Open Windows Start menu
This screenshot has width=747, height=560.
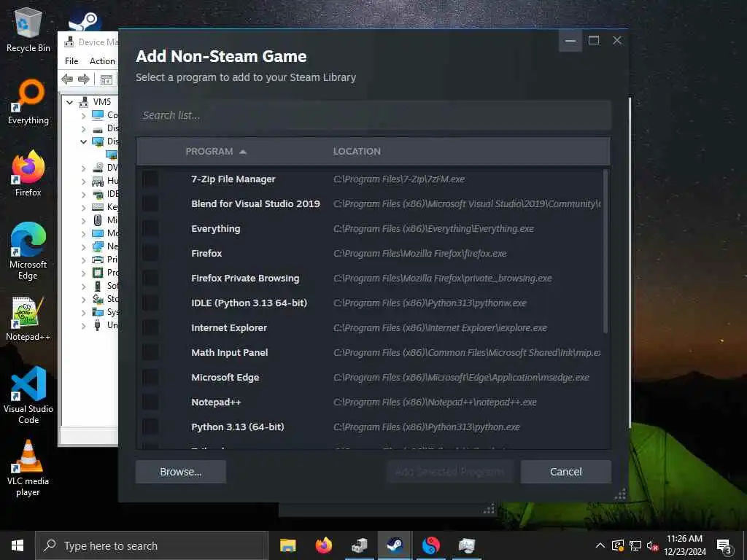[18, 545]
